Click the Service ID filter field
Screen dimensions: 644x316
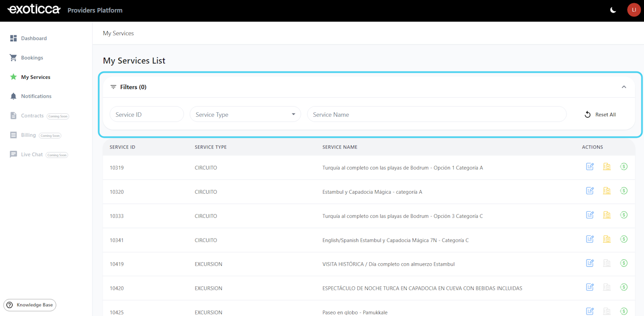pyautogui.click(x=146, y=114)
